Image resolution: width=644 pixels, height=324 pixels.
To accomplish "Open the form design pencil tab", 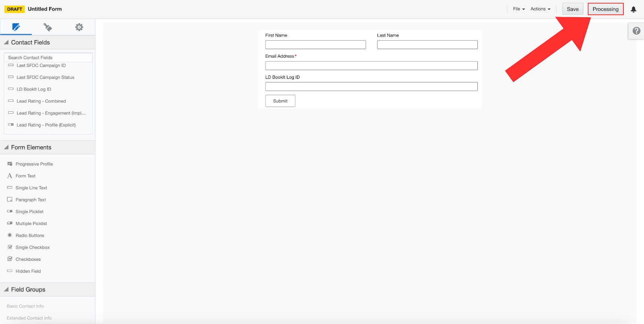I will pyautogui.click(x=16, y=27).
